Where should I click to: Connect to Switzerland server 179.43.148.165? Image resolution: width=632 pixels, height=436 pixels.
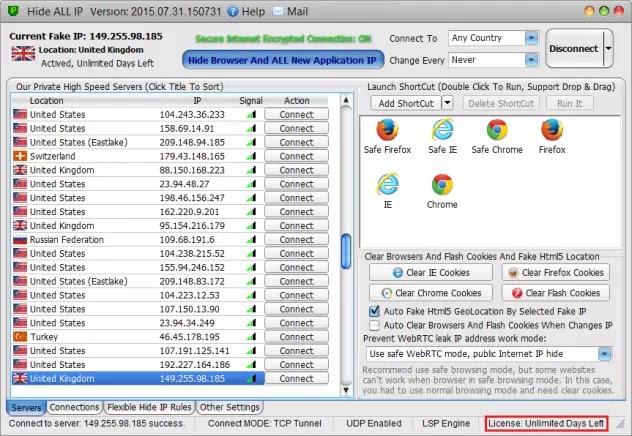296,156
